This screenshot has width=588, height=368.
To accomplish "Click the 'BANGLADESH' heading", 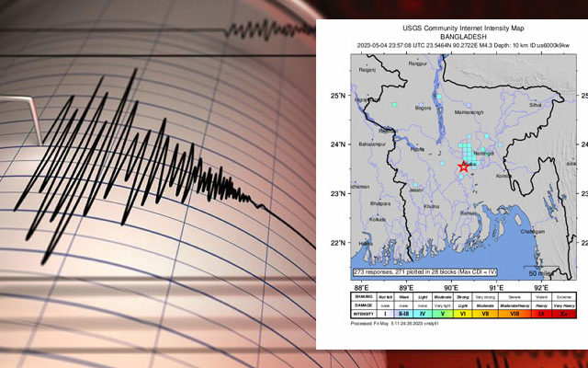I will pos(463,37).
